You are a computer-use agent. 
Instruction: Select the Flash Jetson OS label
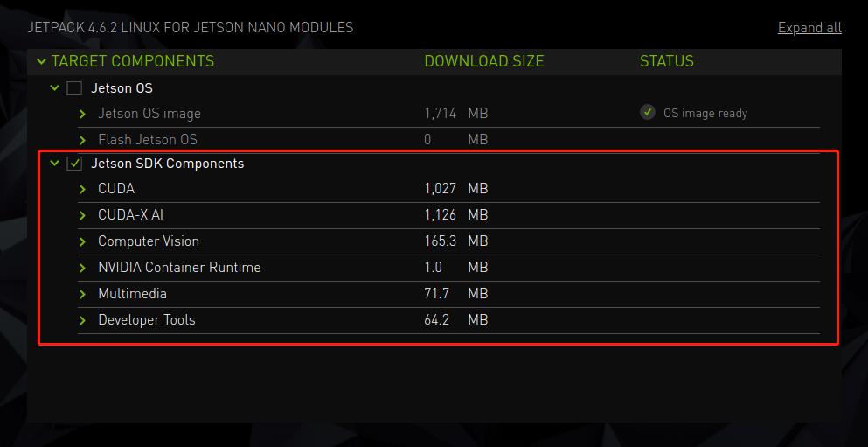[x=147, y=140]
